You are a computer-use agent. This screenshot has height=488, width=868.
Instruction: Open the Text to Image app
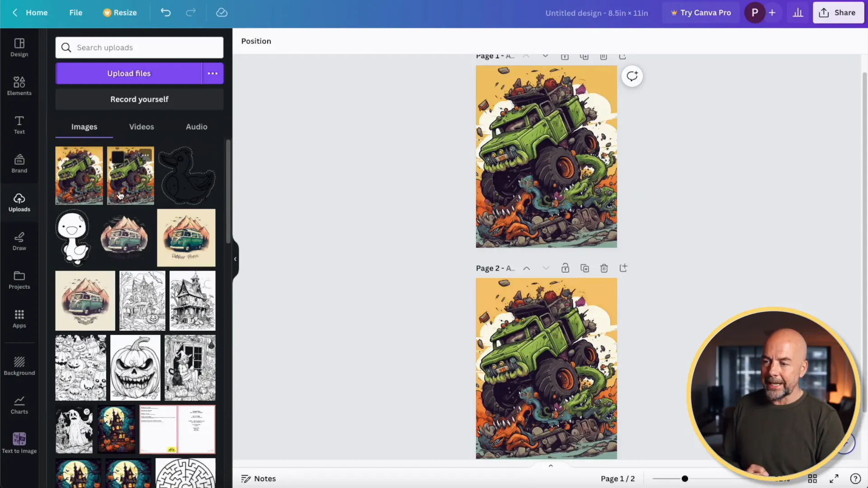19,443
